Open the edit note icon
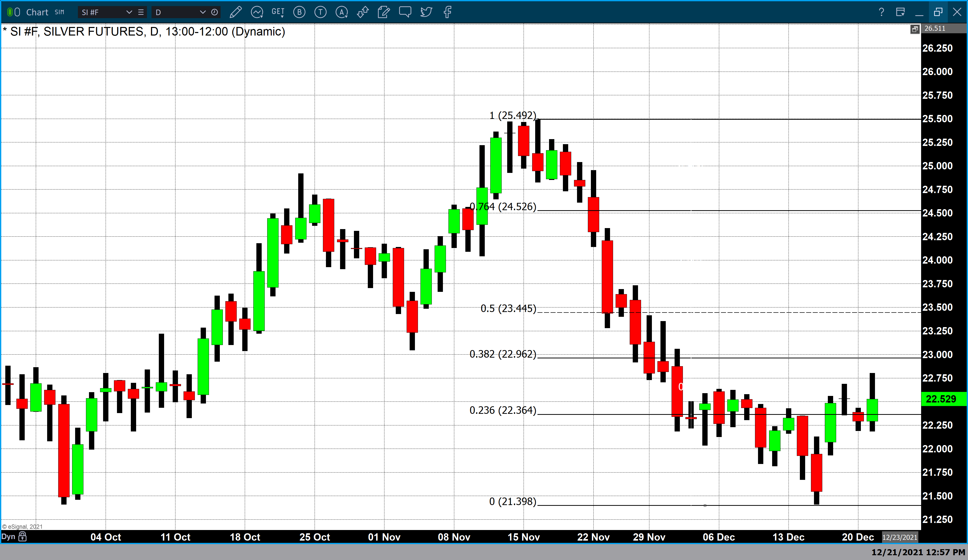Image resolution: width=968 pixels, height=560 pixels. [x=383, y=12]
